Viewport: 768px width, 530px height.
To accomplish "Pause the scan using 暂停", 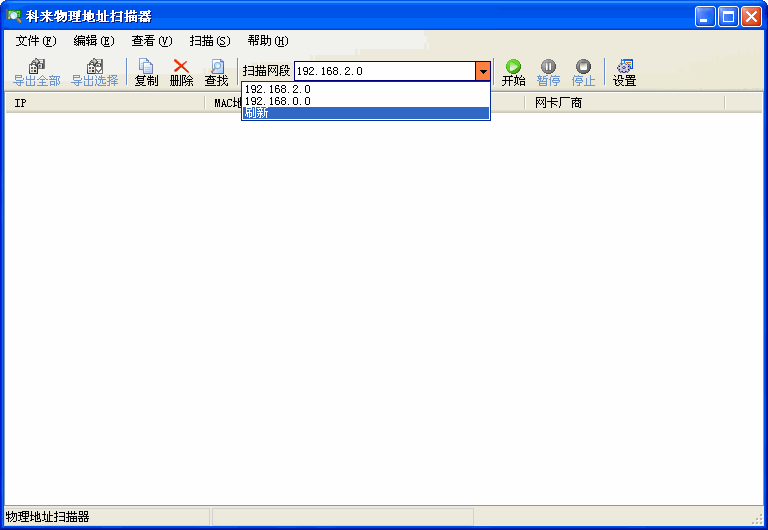I will coord(548,72).
